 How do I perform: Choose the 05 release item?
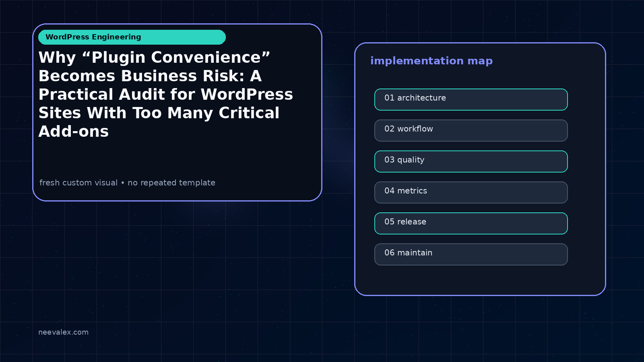pyautogui.click(x=471, y=223)
